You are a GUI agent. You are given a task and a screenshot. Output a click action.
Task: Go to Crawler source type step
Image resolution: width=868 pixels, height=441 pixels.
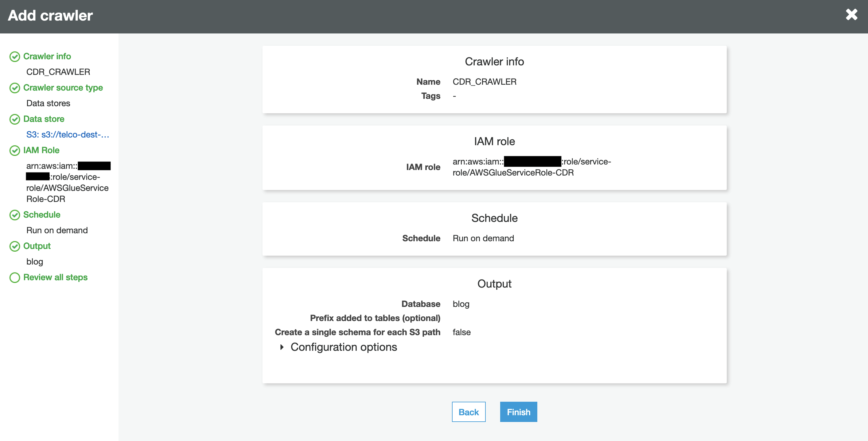coord(63,87)
